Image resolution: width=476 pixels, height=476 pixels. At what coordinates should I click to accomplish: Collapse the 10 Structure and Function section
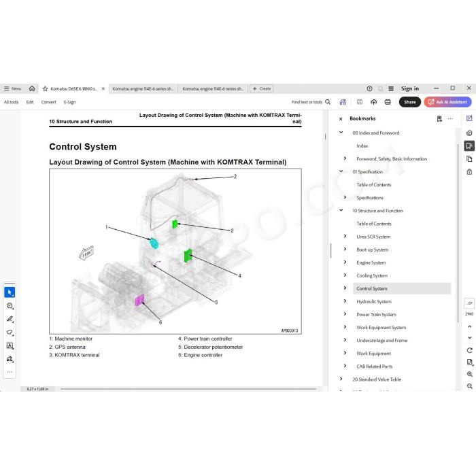(341, 210)
